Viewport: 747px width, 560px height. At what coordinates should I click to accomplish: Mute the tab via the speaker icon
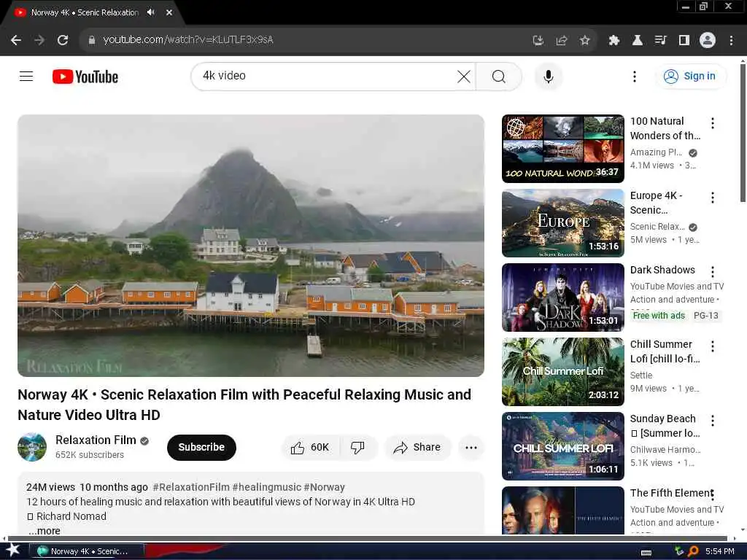pyautogui.click(x=151, y=12)
